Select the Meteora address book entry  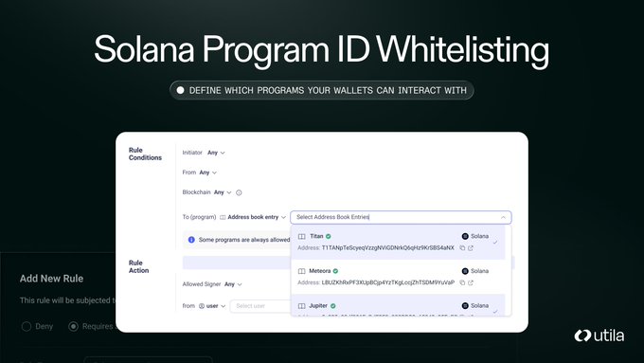click(398, 277)
